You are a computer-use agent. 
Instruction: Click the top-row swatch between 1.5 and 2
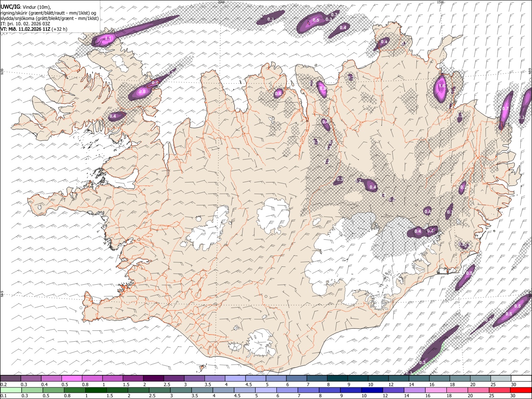(x=133, y=378)
